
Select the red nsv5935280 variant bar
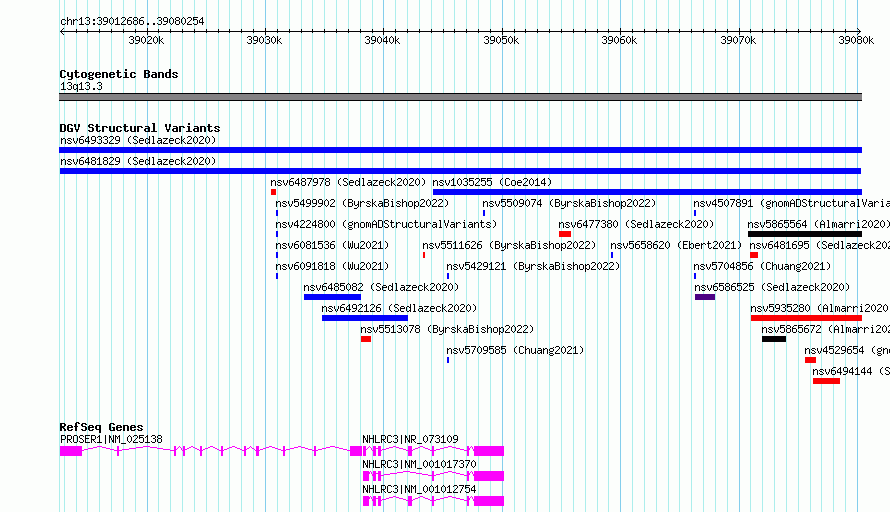pyautogui.click(x=806, y=318)
